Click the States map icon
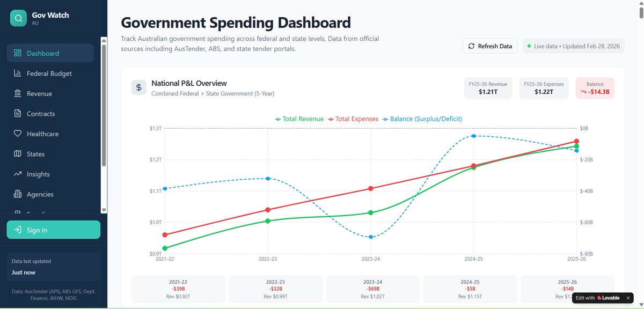Viewport: 644px width, 309px height. 17,153
